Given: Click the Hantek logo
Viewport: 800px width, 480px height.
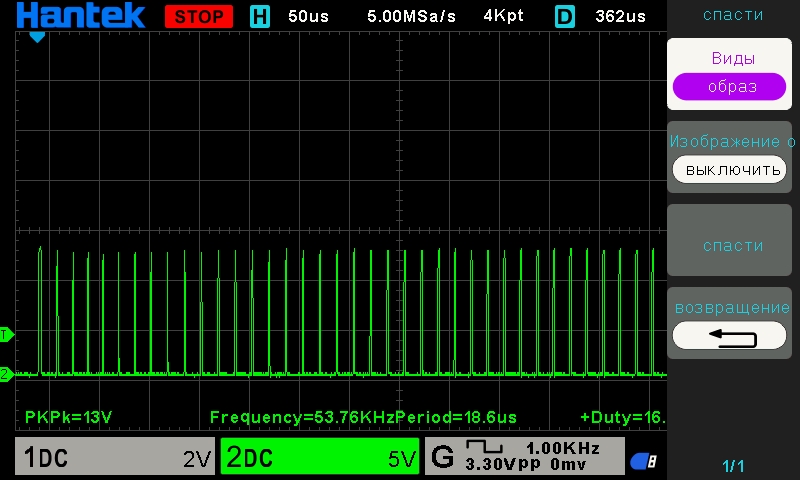Looking at the screenshot, I should (x=80, y=16).
